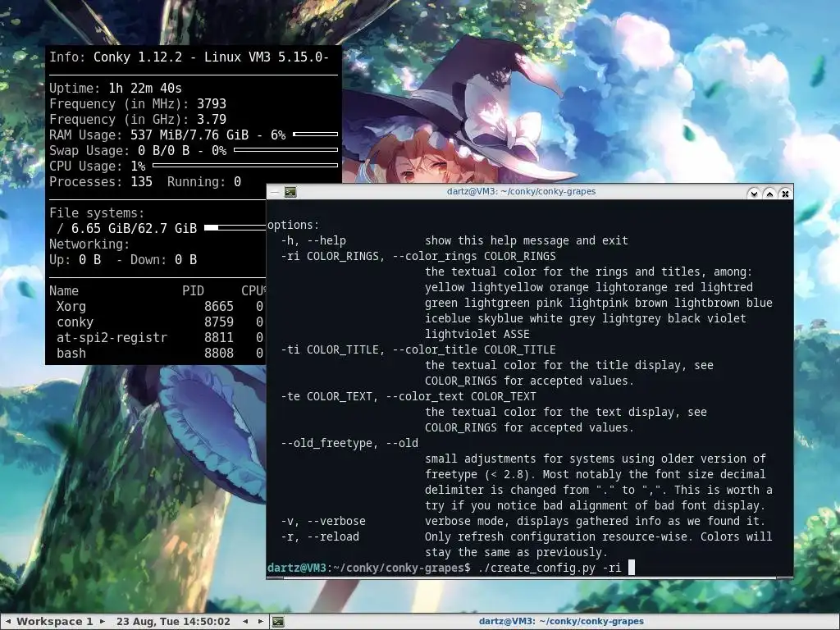
Task: Click the 'PID' column header in Conky
Action: point(193,291)
